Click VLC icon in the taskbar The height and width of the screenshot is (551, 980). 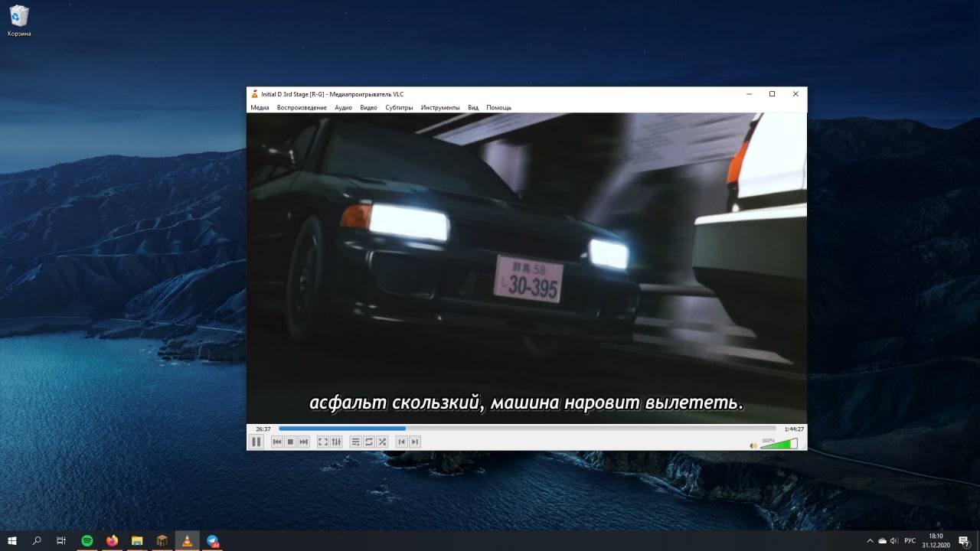coord(187,540)
